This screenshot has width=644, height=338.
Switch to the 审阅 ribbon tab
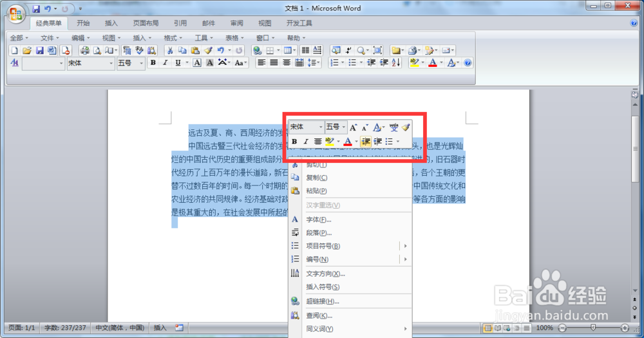[x=236, y=23]
